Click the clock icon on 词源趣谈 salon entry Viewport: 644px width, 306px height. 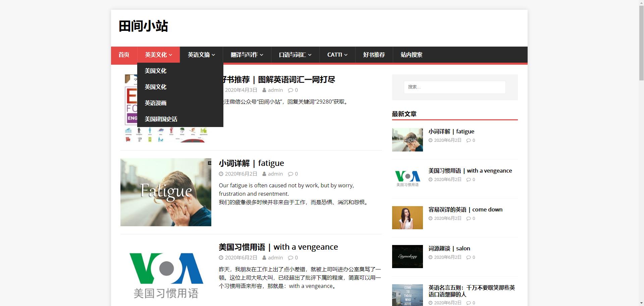click(x=431, y=257)
